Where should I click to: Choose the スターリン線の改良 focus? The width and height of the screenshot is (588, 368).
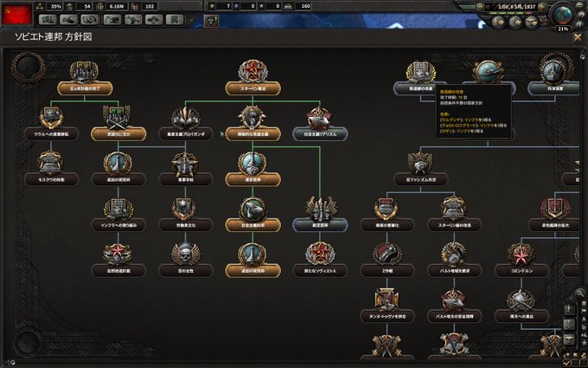tap(454, 225)
